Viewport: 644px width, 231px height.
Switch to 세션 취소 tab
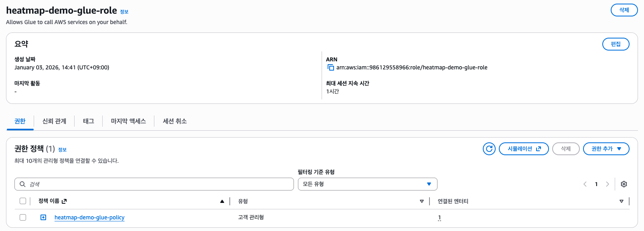[175, 121]
